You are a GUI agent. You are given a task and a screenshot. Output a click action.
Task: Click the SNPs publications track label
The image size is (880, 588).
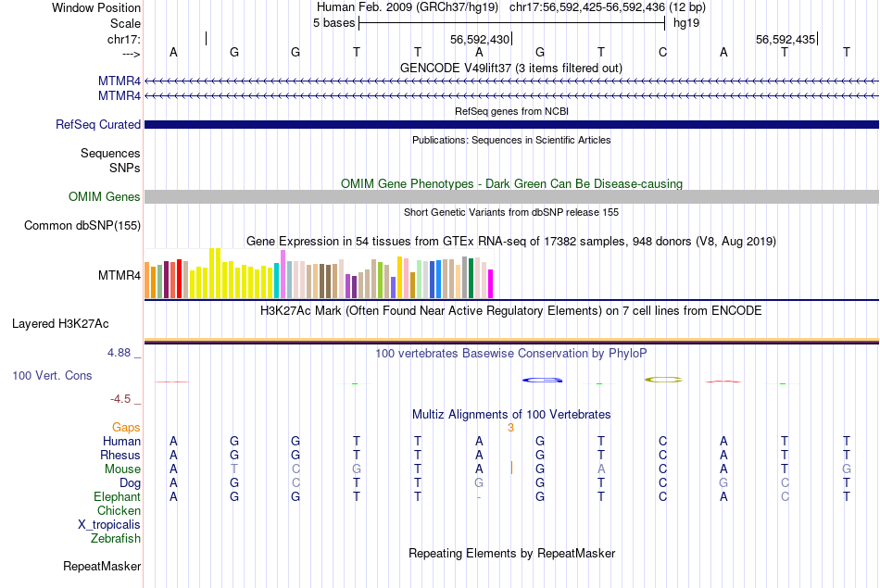click(x=125, y=168)
